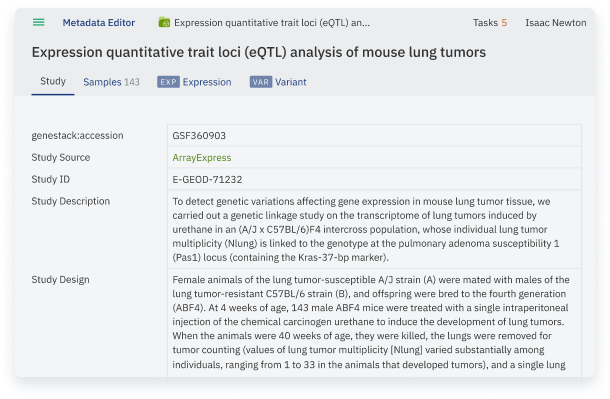Click the VAR badge icon
The height and width of the screenshot is (399, 610).
tap(261, 82)
